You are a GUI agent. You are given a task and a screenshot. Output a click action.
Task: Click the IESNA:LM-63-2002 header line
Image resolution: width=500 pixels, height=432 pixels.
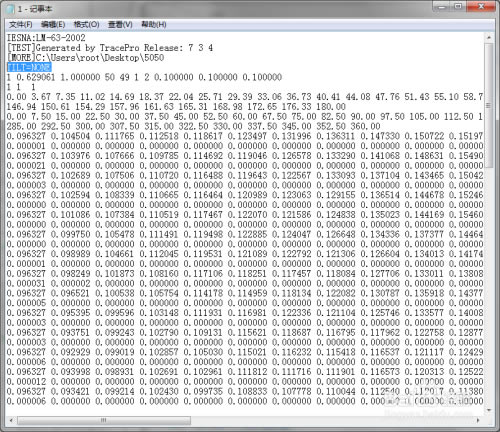click(46, 38)
